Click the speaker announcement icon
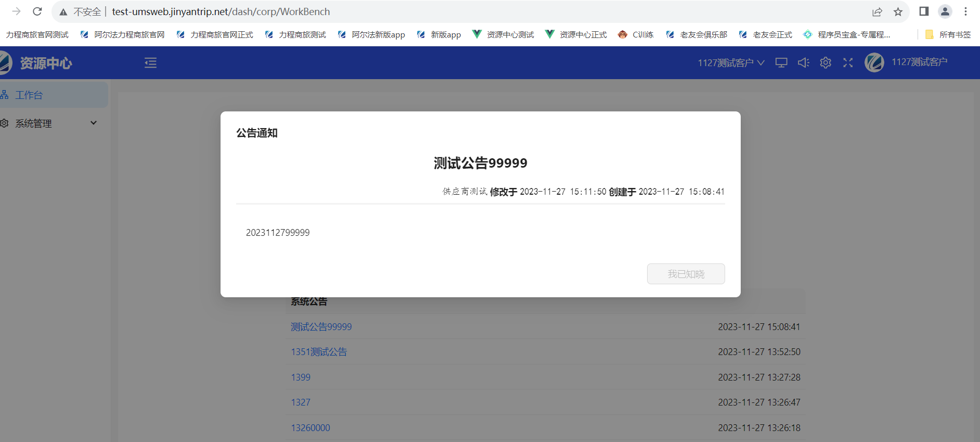 coord(804,63)
